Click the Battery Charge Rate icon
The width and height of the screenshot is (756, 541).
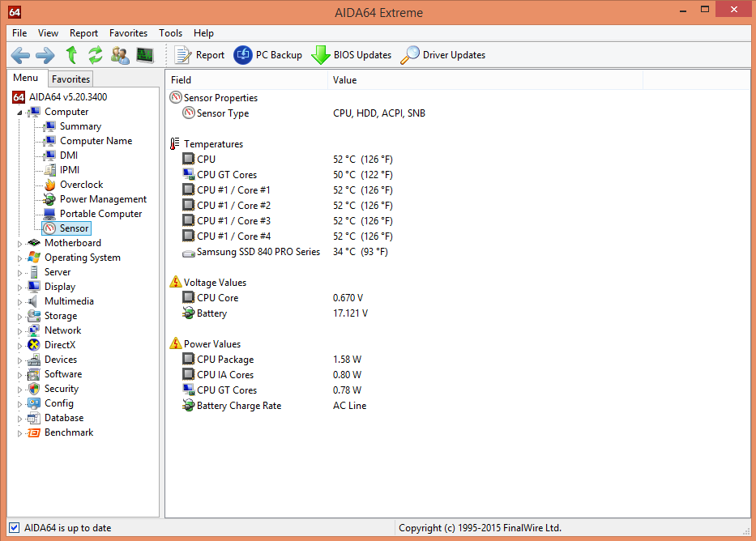[188, 406]
